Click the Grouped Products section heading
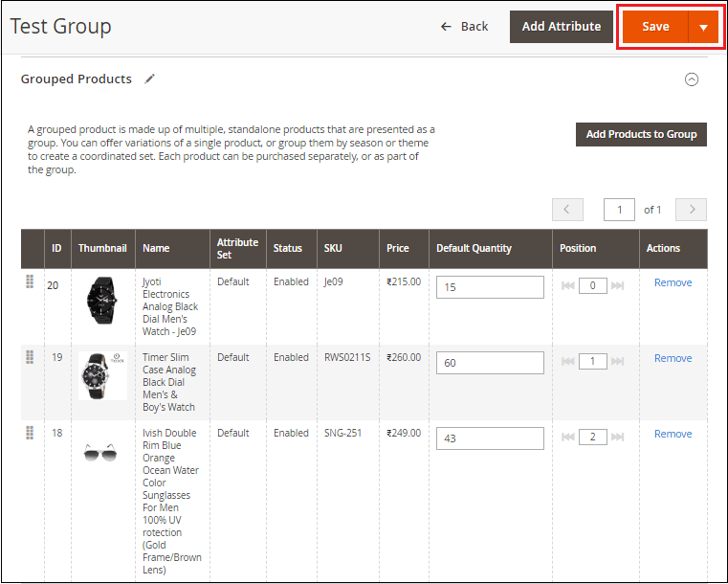Screen dimensions: 728x584 coord(77,79)
